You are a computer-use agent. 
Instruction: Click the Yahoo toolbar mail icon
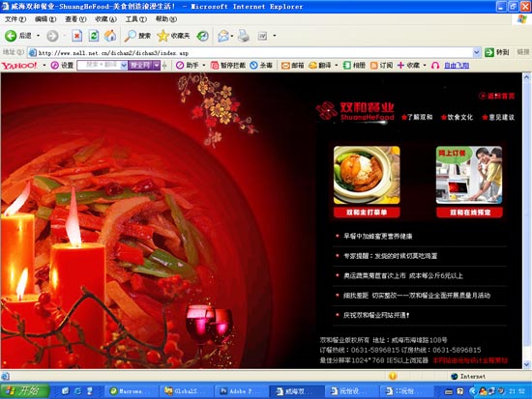[x=285, y=66]
